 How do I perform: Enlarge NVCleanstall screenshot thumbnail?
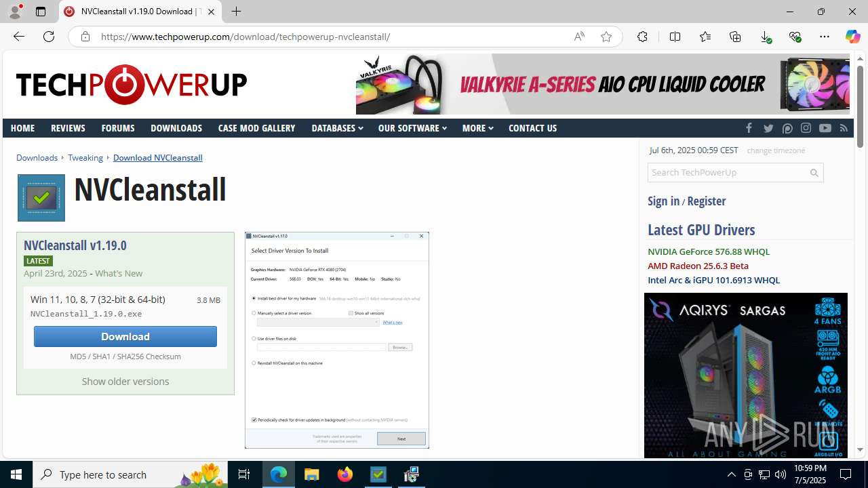tap(337, 340)
